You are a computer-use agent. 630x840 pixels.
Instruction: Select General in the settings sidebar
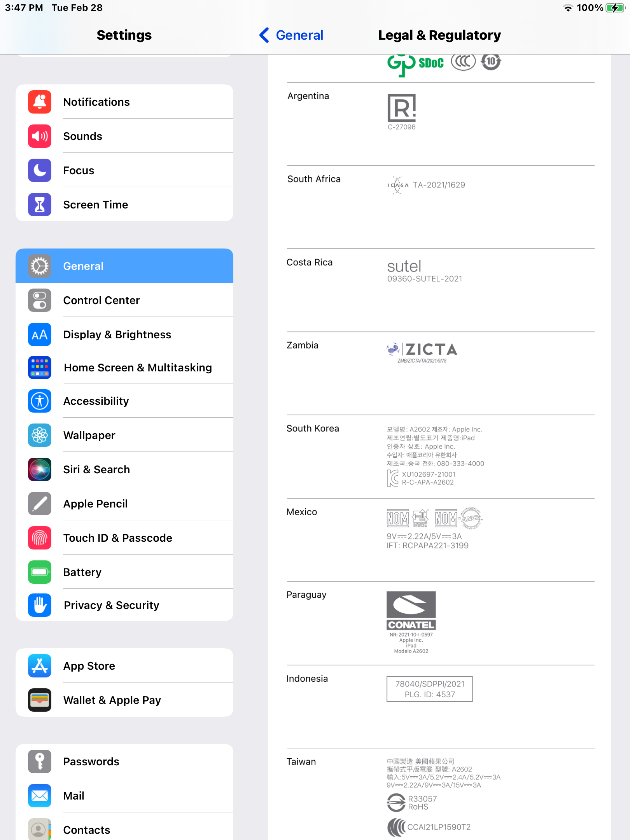[x=124, y=266]
